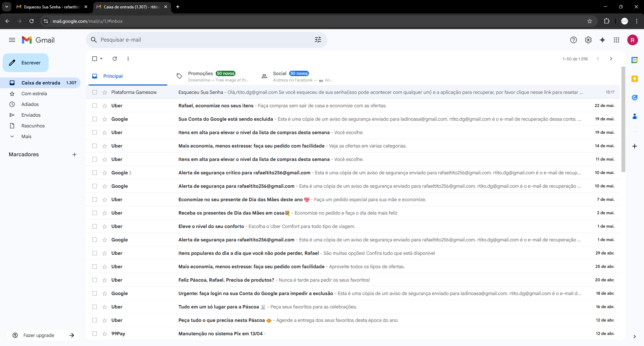
Task: Open Google Account avatar R
Action: click(x=633, y=40)
